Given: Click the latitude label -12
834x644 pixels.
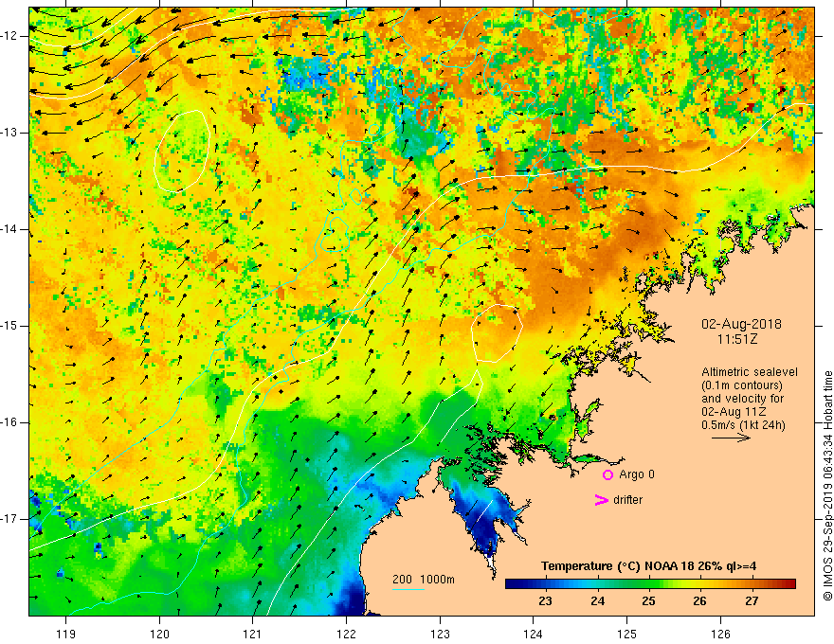Looking at the screenshot, I should pyautogui.click(x=10, y=36).
